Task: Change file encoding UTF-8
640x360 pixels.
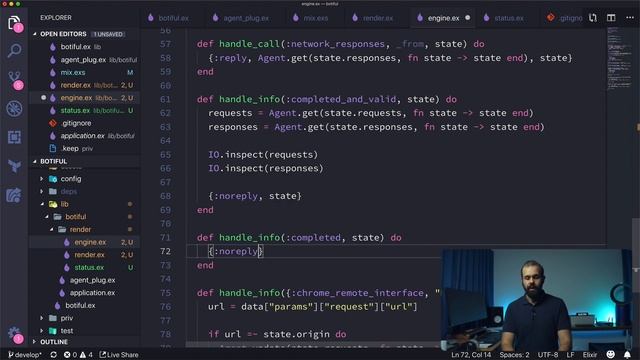Action: click(548, 355)
